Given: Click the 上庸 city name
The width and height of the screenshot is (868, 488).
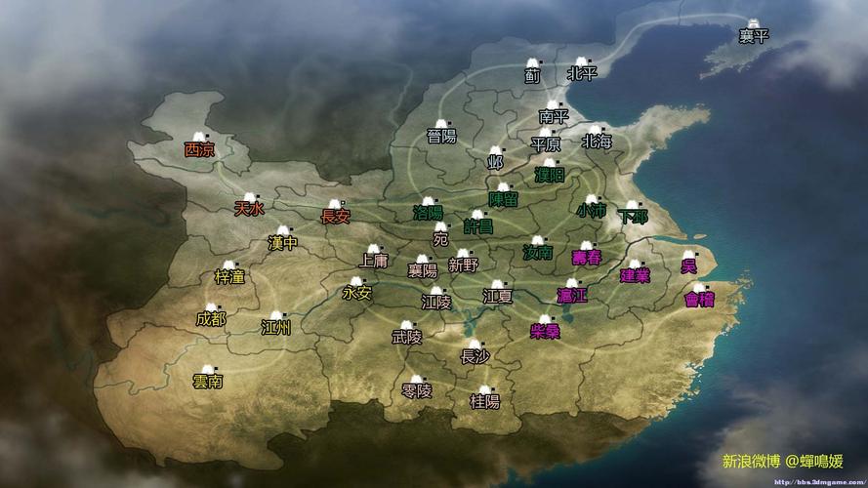Looking at the screenshot, I should pyautogui.click(x=374, y=261).
